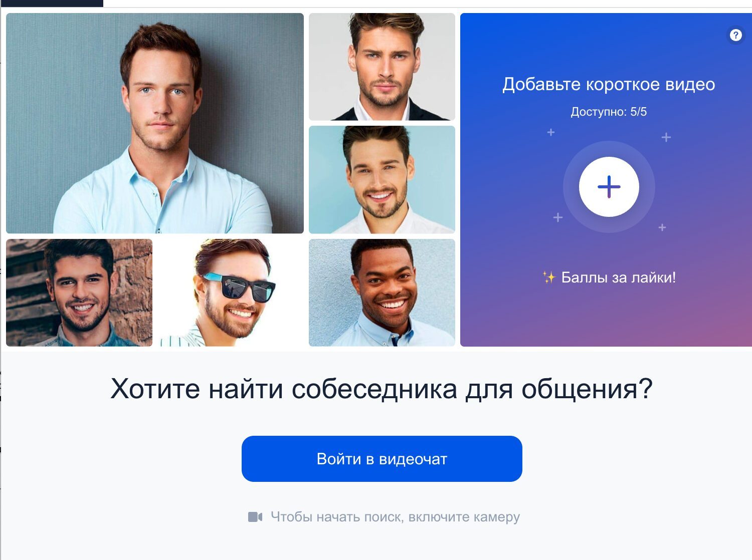752x560 pixels.
Task: Click the Войти в видеочат button
Action: (382, 459)
